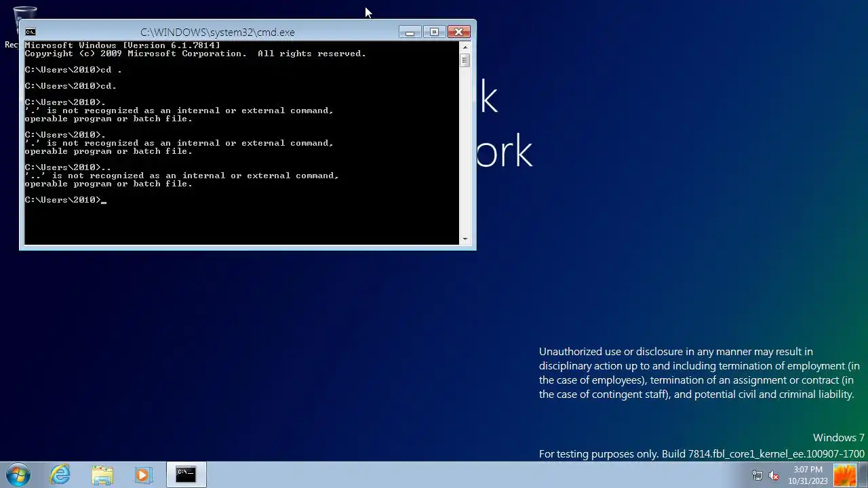Click the console scrollbar up arrow

465,47
